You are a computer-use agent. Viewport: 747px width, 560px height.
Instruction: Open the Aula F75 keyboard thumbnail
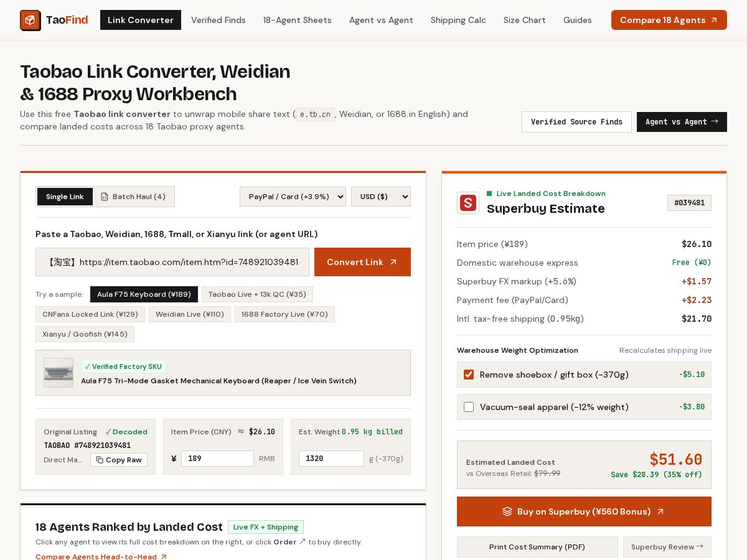pos(59,373)
